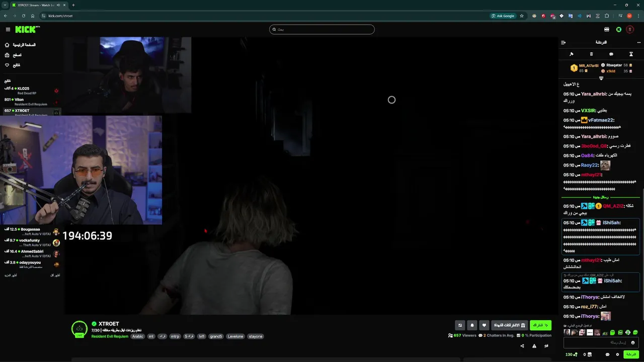Click the clip button under video
The width and height of the screenshot is (644, 362).
pos(460,325)
